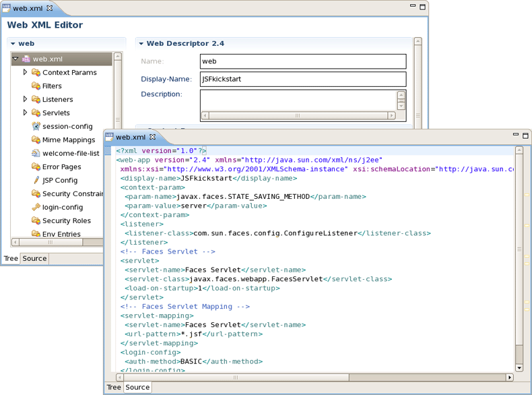Collapse the Web Descriptor 2.4 section
Screen dimensions: 532x395
click(x=141, y=44)
